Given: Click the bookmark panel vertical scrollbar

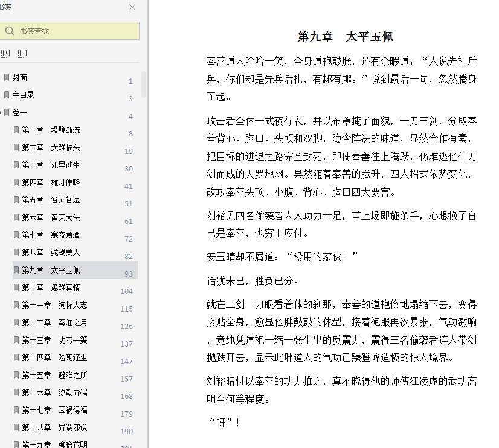Looking at the screenshot, I should (144, 85).
